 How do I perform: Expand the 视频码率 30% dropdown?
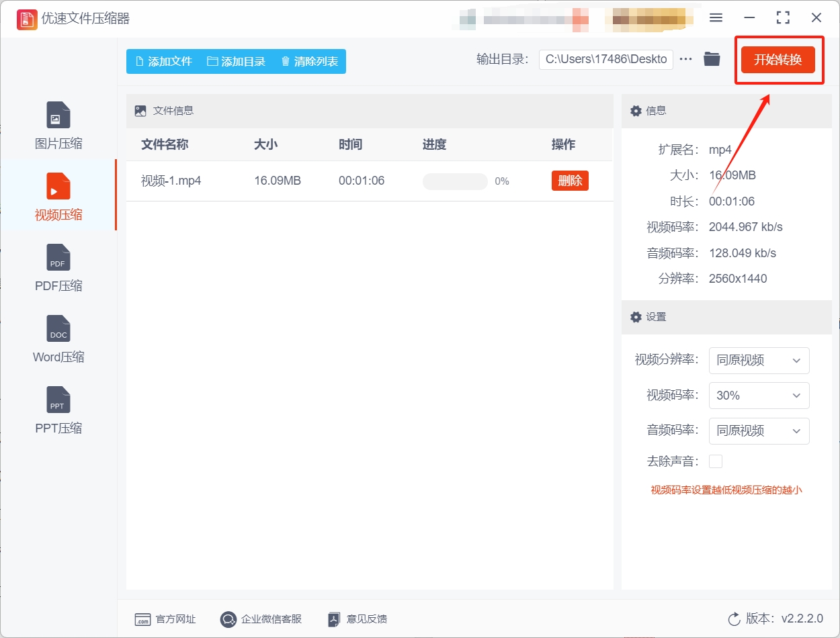759,396
